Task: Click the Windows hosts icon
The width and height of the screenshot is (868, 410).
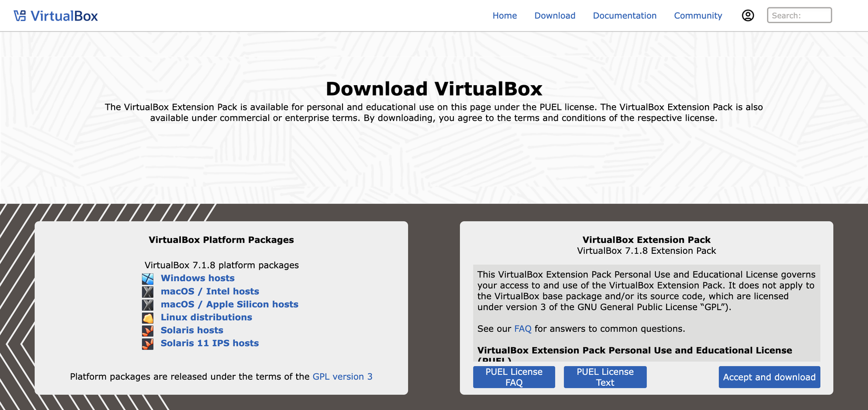Action: pos(148,279)
